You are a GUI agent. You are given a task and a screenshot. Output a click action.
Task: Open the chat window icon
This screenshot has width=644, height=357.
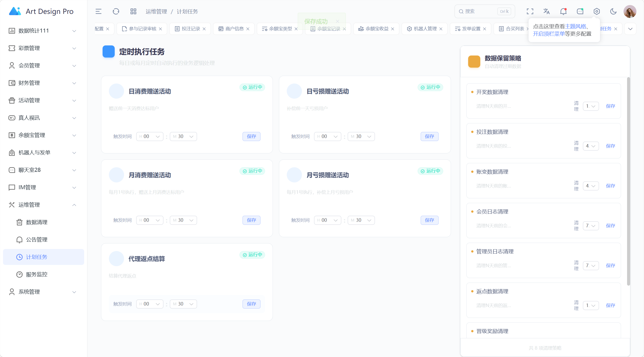pyautogui.click(x=580, y=11)
